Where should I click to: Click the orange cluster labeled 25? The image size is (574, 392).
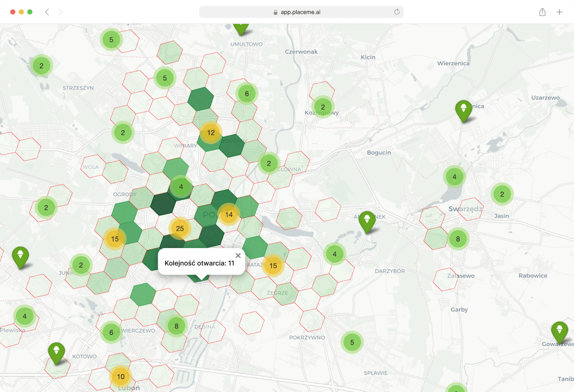[180, 228]
